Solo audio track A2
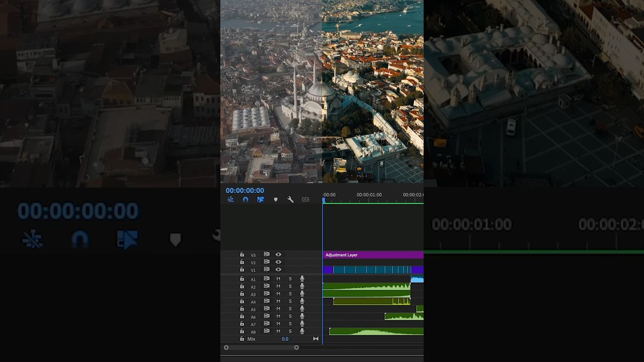 tap(290, 286)
